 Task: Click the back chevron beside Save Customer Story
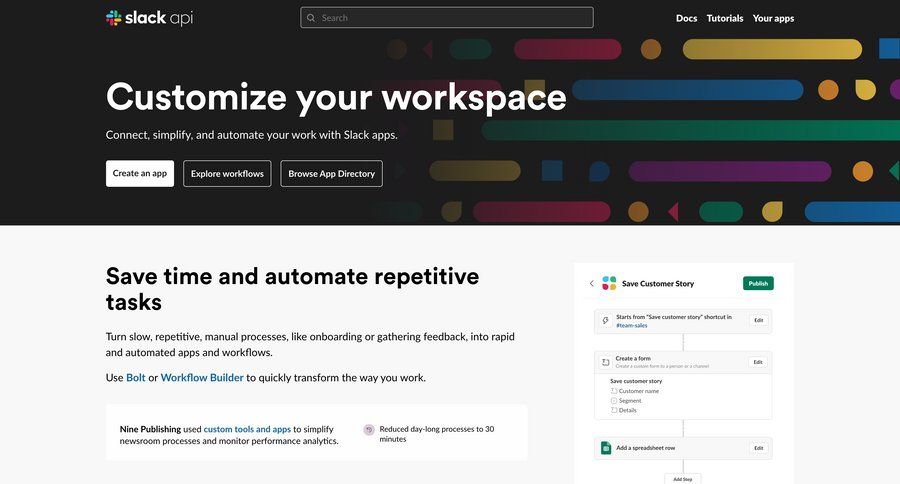click(592, 283)
